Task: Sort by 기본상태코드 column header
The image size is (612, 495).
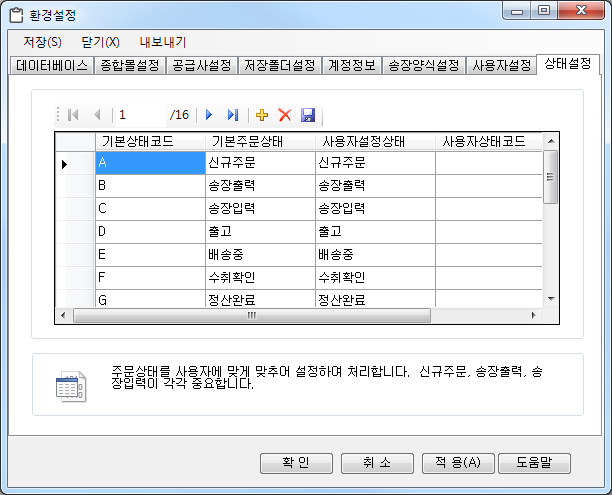Action: (x=150, y=141)
